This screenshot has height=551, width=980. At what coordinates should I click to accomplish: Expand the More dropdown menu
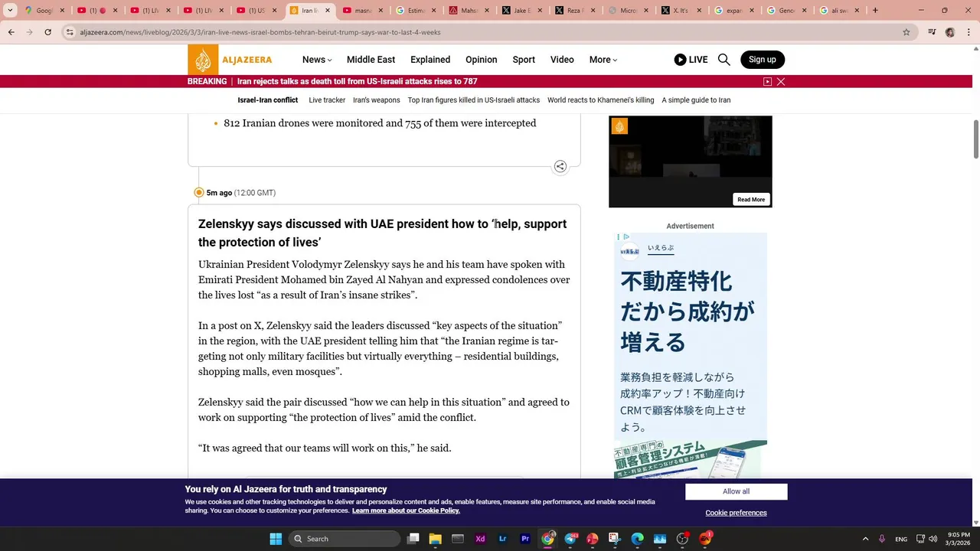603,60
